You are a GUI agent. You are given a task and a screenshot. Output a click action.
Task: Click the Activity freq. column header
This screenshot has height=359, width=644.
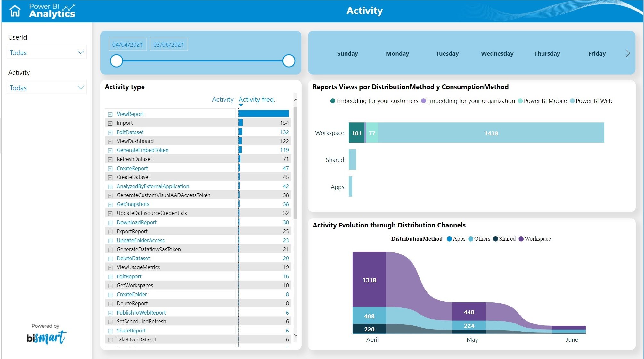tap(257, 100)
